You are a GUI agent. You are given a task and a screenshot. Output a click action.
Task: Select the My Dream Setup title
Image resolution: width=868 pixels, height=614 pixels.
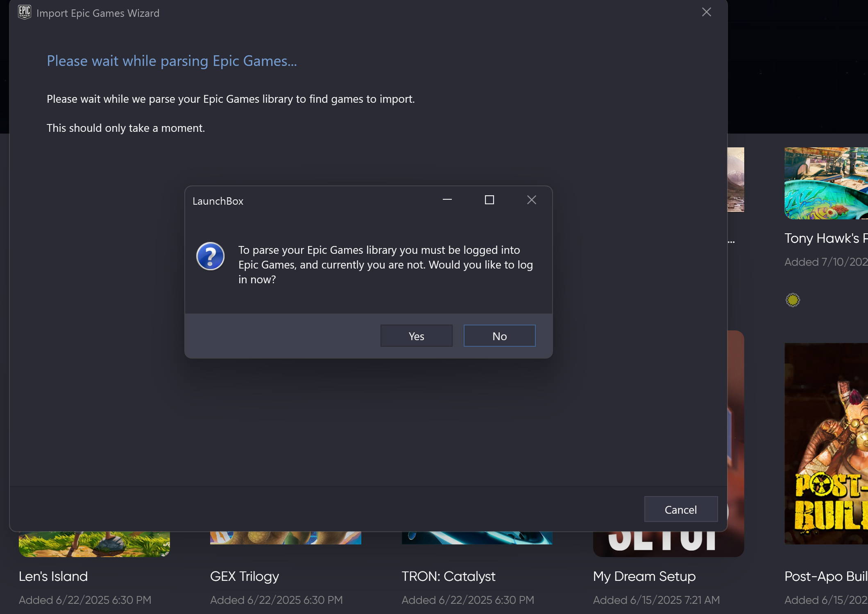coord(644,576)
